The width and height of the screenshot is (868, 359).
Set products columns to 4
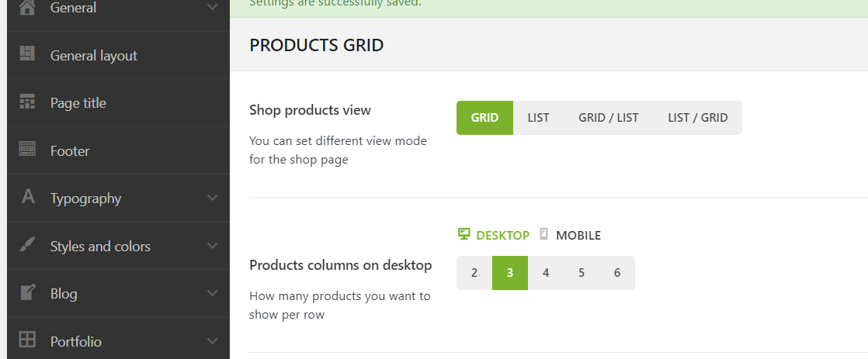[x=546, y=273]
